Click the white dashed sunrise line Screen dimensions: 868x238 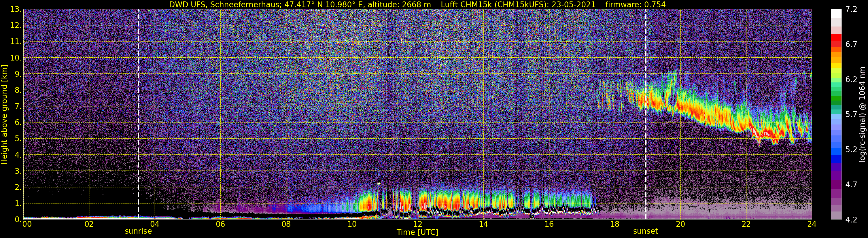139,114
